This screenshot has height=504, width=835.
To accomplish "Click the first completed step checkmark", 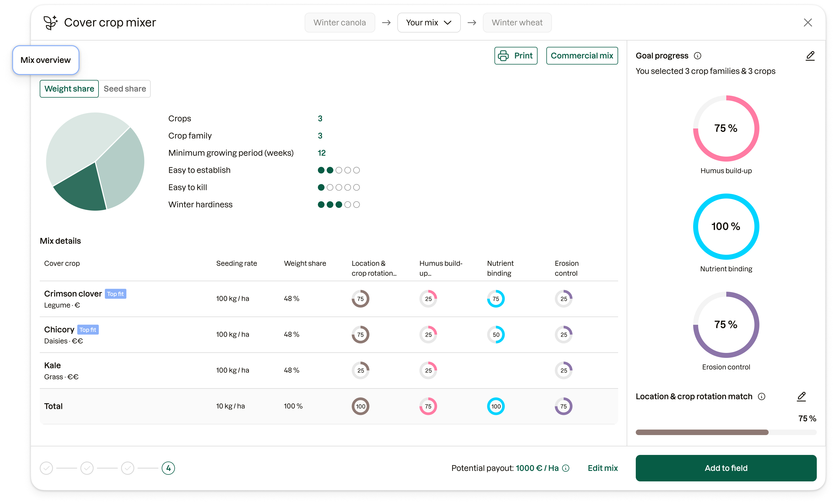I will [x=46, y=468].
